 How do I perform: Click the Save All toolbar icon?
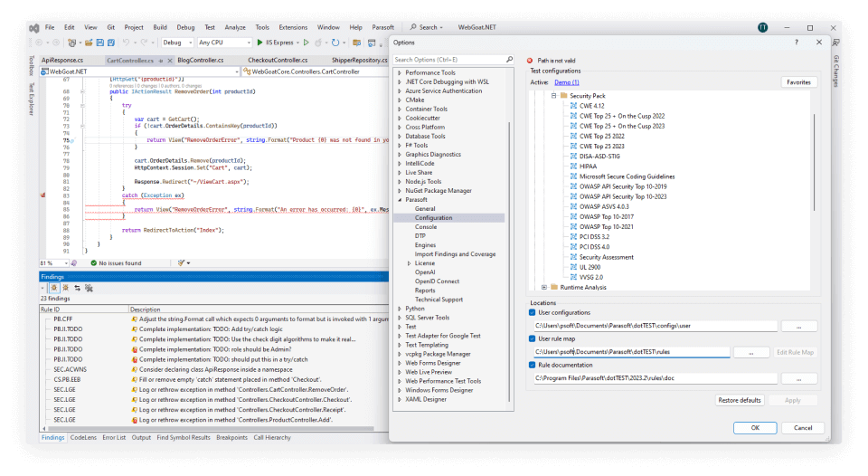click(110, 43)
